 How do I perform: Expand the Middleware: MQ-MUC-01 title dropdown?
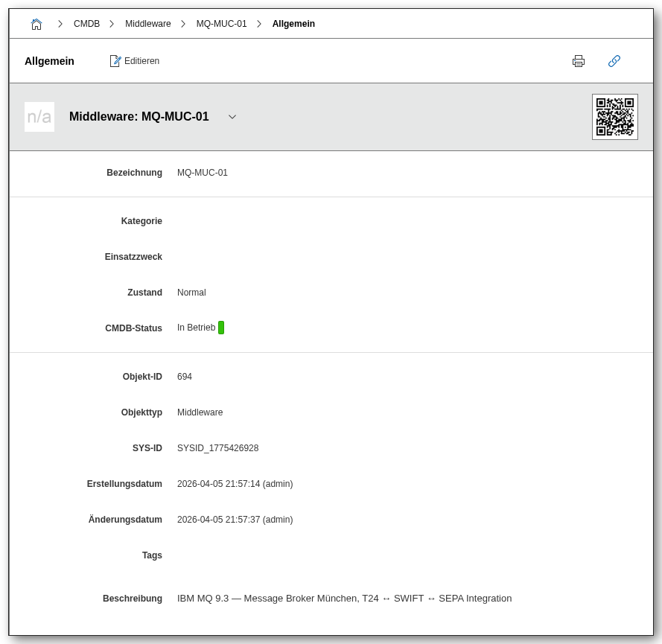[232, 117]
